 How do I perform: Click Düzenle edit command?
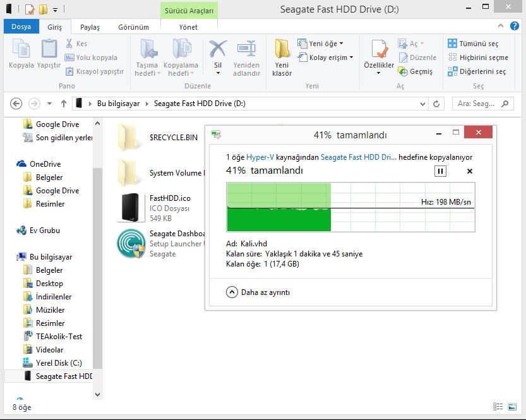417,57
